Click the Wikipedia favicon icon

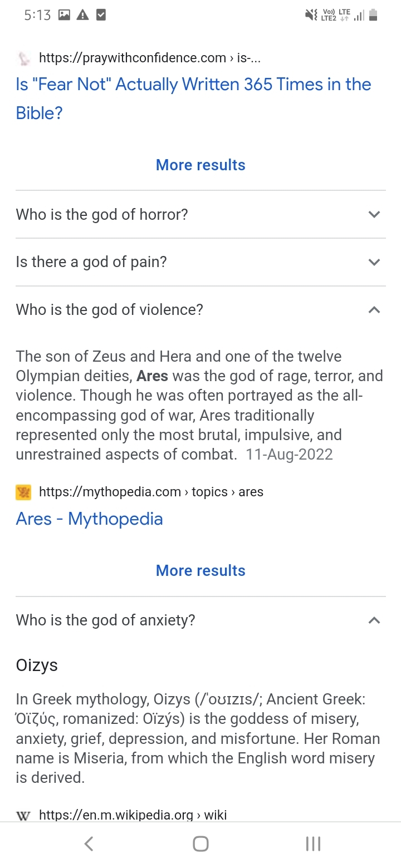point(23,816)
